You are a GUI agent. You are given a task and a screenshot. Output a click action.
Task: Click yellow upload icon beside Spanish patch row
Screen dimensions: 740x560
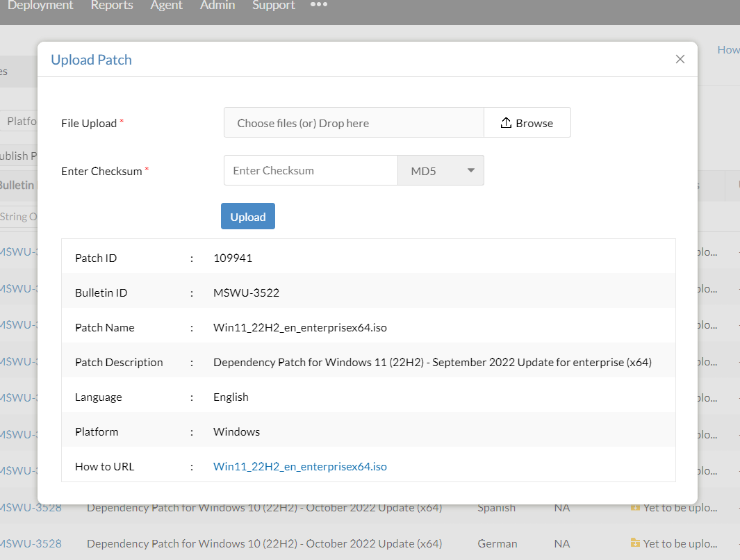636,507
